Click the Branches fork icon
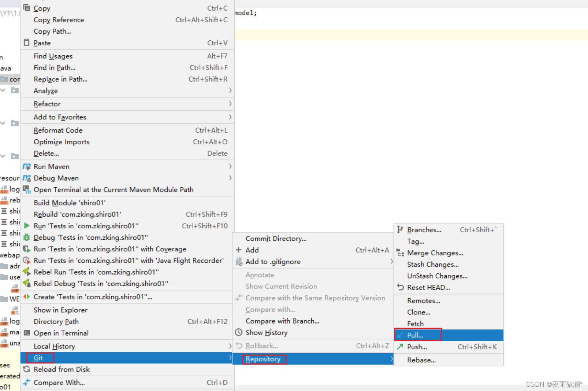The image size is (588, 391). (400, 229)
